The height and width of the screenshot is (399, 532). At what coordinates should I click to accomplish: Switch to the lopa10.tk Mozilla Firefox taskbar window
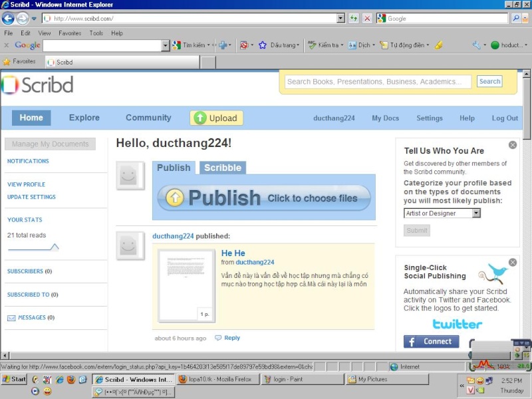coord(218,379)
